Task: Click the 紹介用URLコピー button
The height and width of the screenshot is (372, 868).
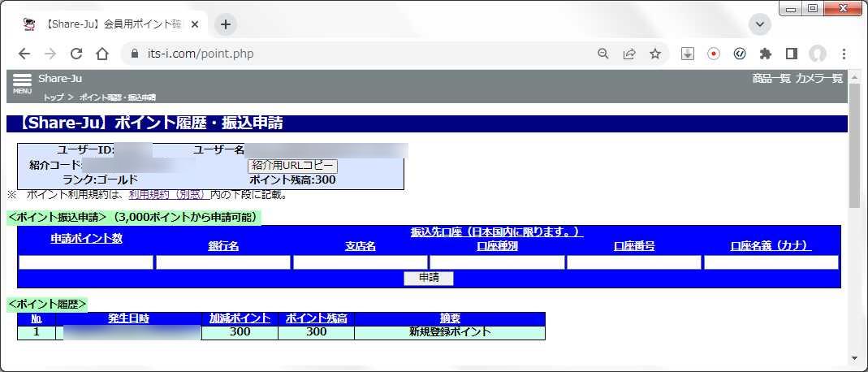Action: (292, 166)
